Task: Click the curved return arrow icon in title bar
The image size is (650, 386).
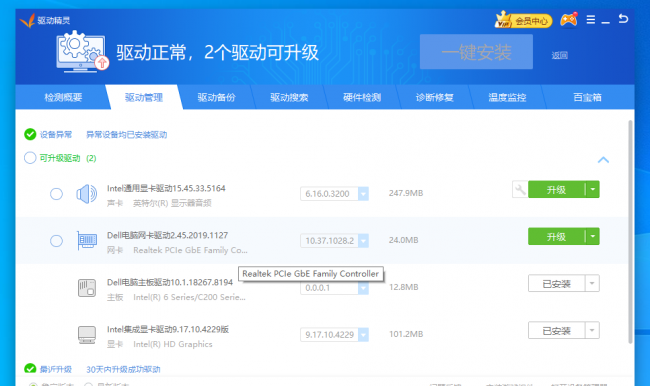Action: (x=623, y=19)
